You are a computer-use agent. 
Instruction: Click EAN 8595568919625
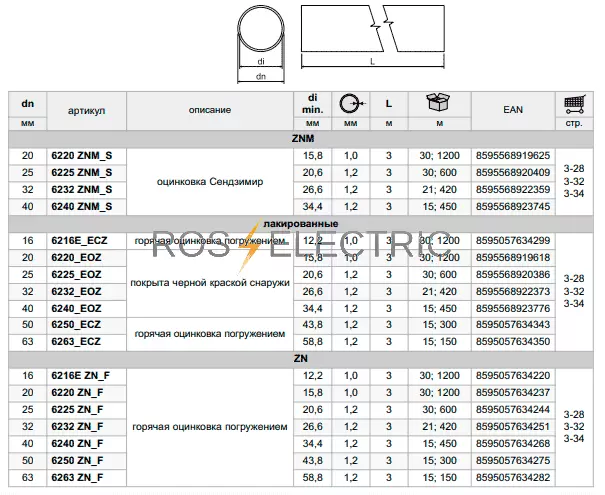[x=513, y=155]
